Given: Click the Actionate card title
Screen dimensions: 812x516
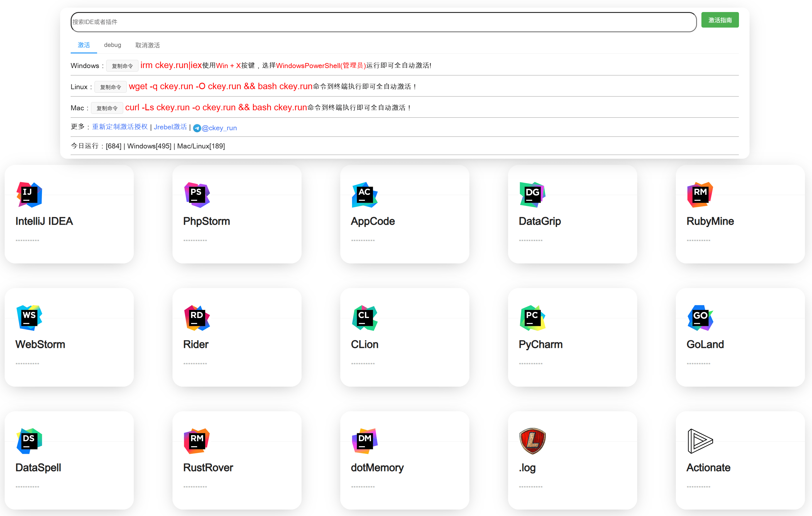Looking at the screenshot, I should [x=708, y=467].
